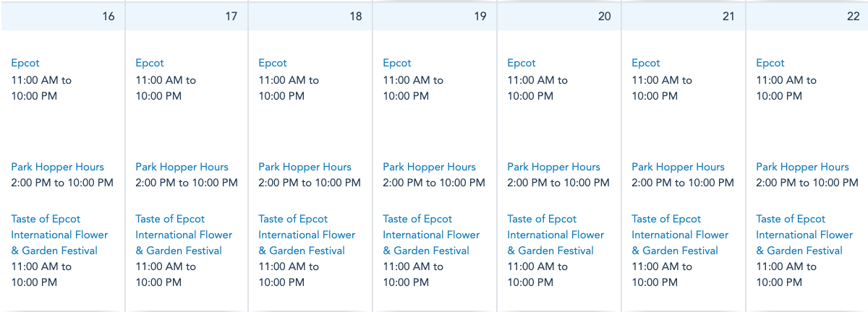Screen dimensions: 868x312
Task: Open the Epcot link for the 18th
Action: (273, 64)
